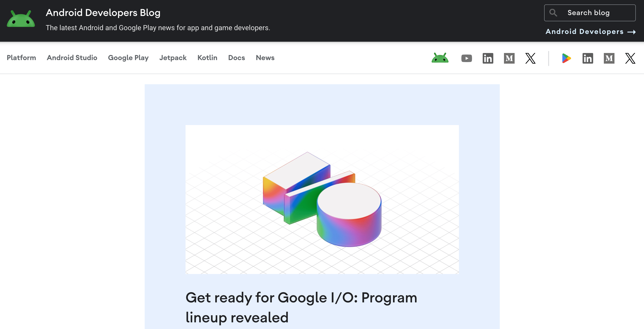Open the Google I/O program lineup article title
The height and width of the screenshot is (329, 644).
coord(301,307)
